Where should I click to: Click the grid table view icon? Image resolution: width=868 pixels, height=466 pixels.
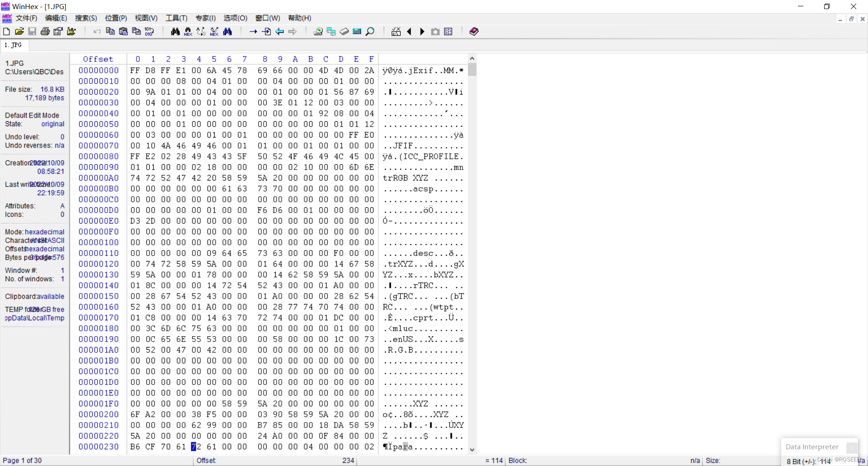(x=448, y=31)
